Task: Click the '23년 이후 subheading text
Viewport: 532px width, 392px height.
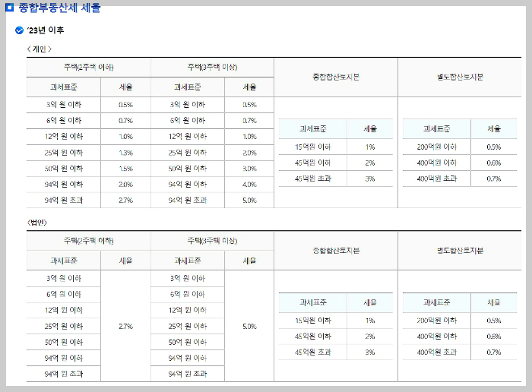Action: tap(46, 30)
